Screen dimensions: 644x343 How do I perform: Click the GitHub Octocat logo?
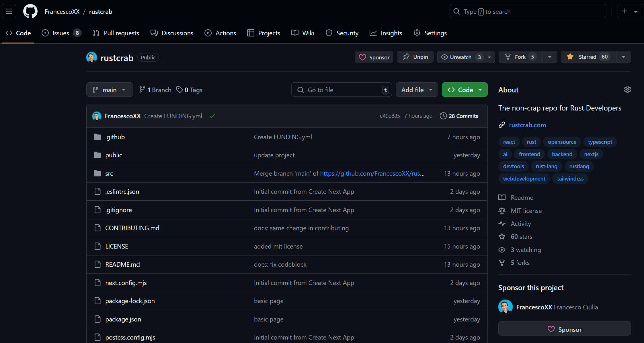click(30, 11)
